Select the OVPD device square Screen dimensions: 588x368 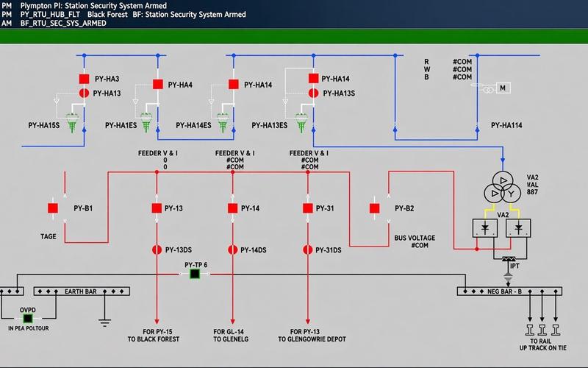(x=28, y=319)
